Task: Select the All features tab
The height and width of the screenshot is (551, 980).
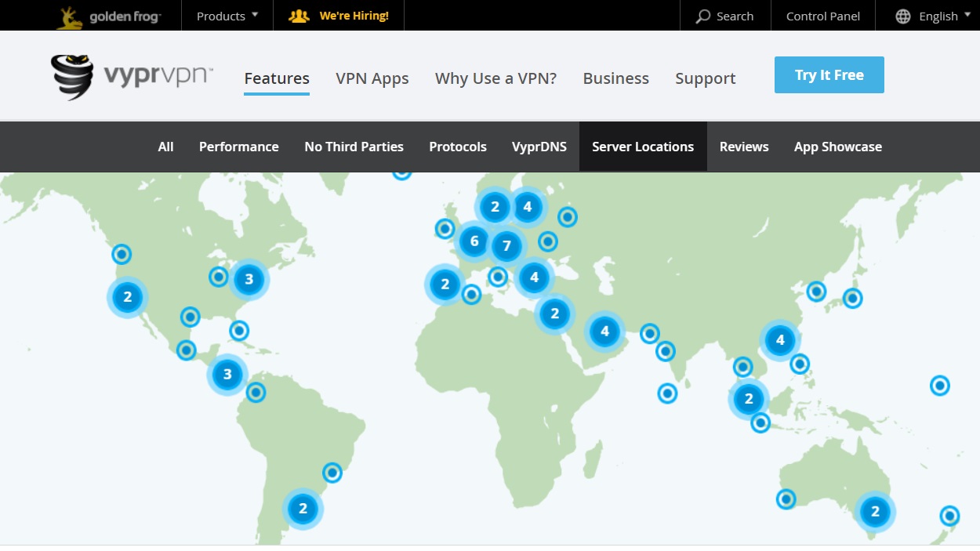Action: (x=165, y=147)
